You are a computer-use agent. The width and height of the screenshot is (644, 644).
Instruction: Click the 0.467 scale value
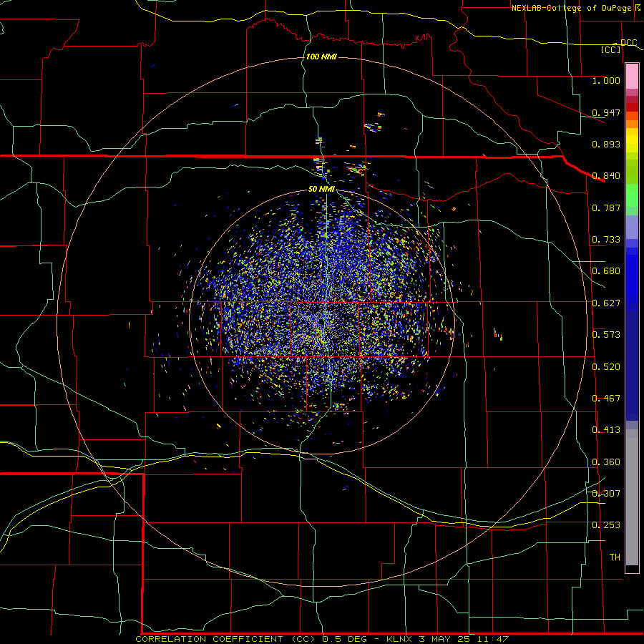(x=606, y=399)
